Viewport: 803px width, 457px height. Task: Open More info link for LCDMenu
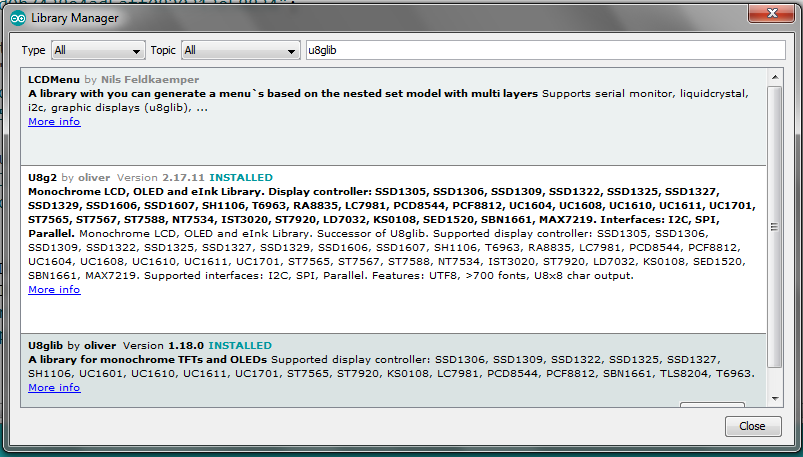(54, 122)
